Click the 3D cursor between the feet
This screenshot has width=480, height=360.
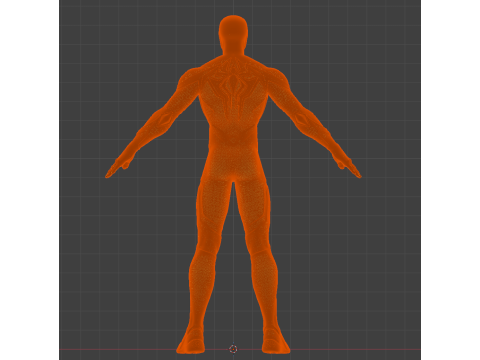click(233, 349)
